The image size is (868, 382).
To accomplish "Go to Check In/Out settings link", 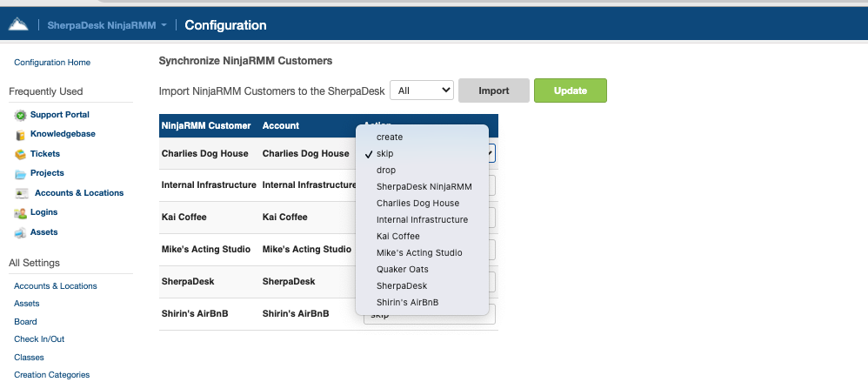I will (39, 339).
